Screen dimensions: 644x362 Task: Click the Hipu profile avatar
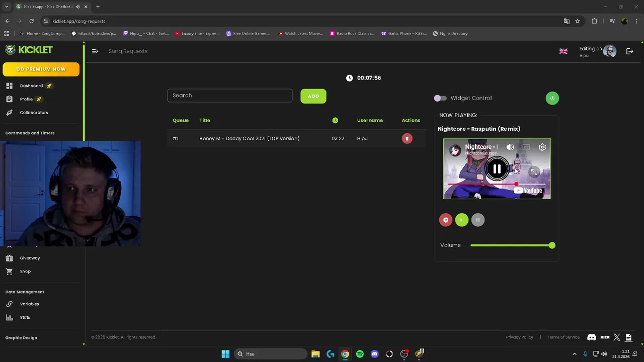point(610,51)
